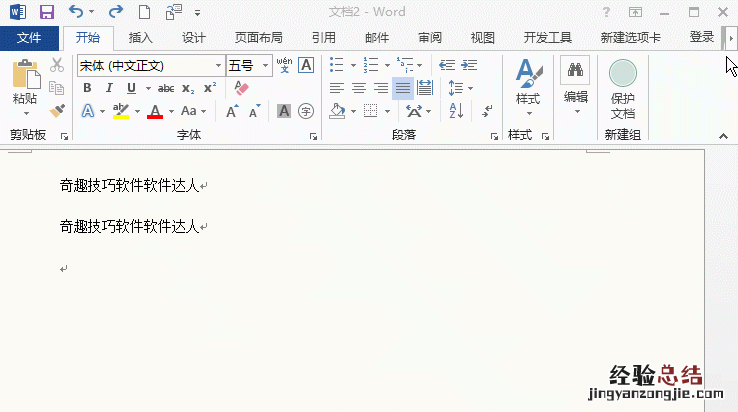
Task: Increase font size button
Action: click(x=232, y=112)
